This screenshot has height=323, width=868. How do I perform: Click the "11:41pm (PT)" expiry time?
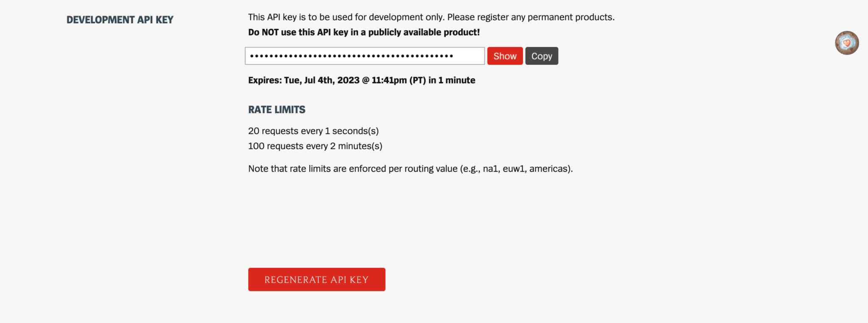click(x=398, y=81)
